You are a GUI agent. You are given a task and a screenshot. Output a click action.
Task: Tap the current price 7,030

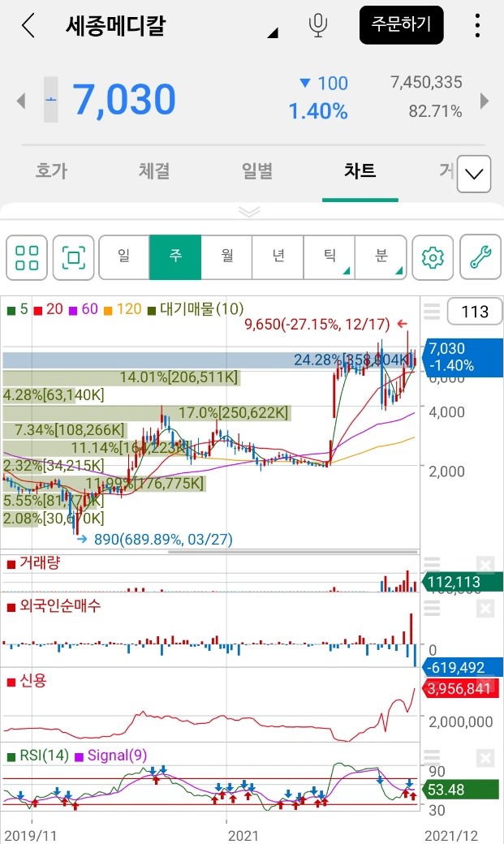[x=124, y=100]
